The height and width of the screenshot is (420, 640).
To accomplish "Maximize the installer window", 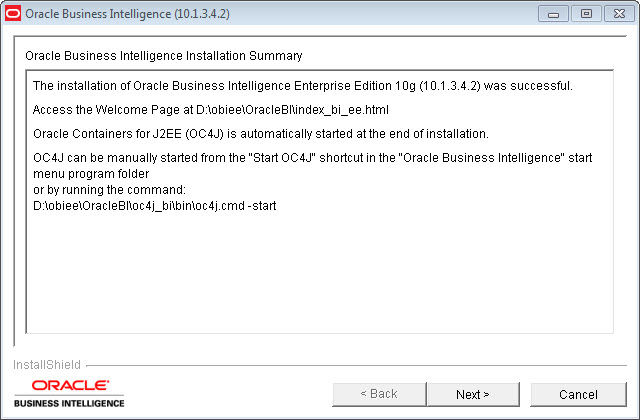I will click(586, 14).
